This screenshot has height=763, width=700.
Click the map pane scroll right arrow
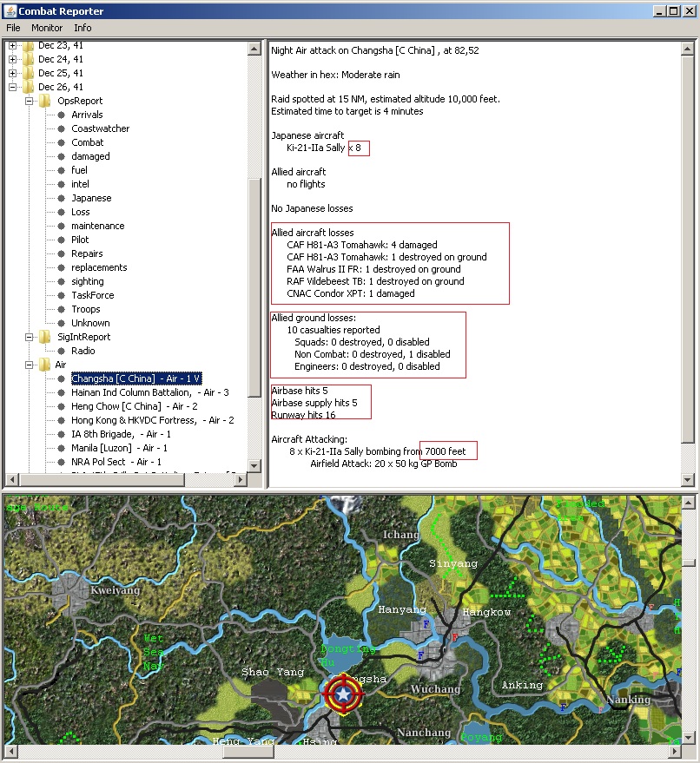click(x=674, y=752)
